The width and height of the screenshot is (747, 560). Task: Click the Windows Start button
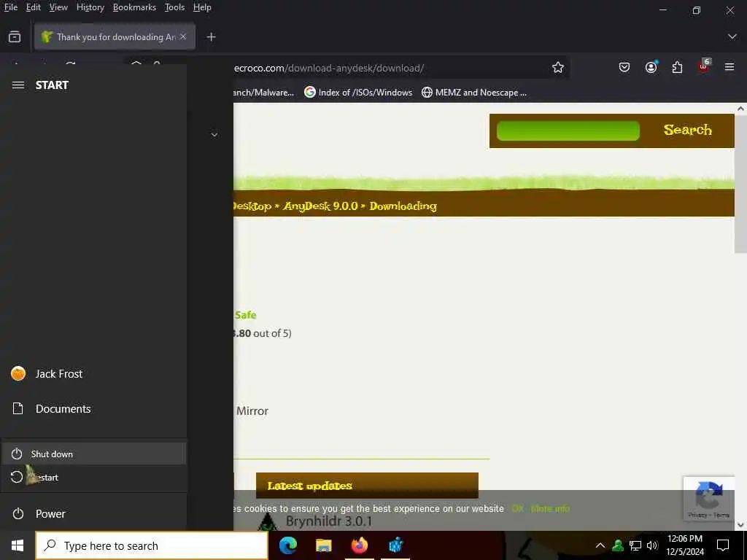click(18, 545)
